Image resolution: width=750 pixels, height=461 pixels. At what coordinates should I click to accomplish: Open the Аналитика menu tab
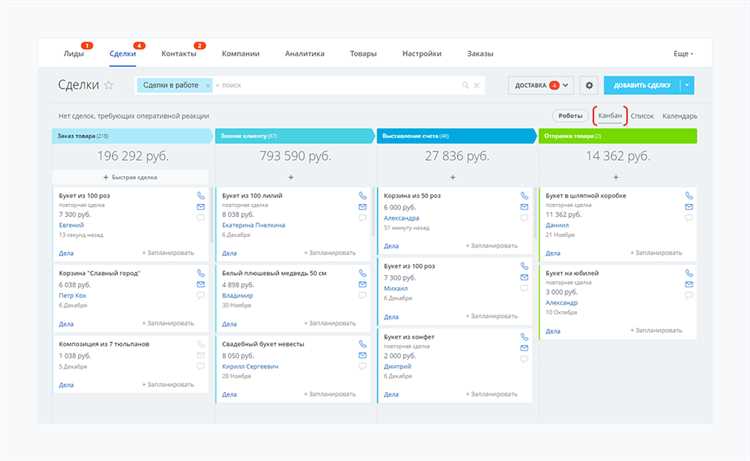coord(305,54)
